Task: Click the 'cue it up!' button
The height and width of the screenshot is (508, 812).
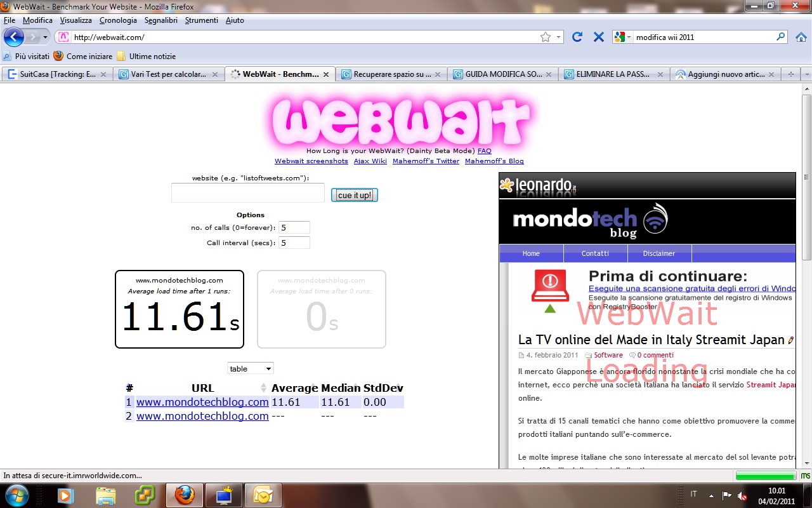Action: point(355,195)
